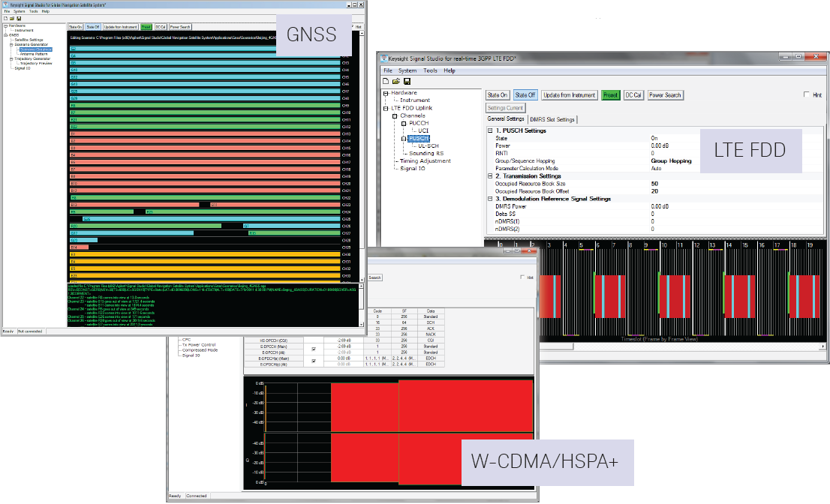Click the green Preset button in LTE FDD

[610, 95]
